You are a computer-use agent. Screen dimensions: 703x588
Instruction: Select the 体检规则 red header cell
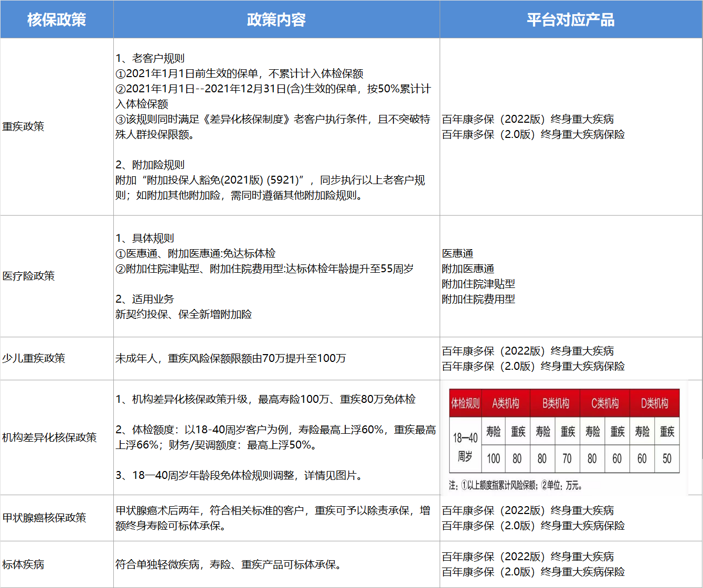tap(465, 403)
